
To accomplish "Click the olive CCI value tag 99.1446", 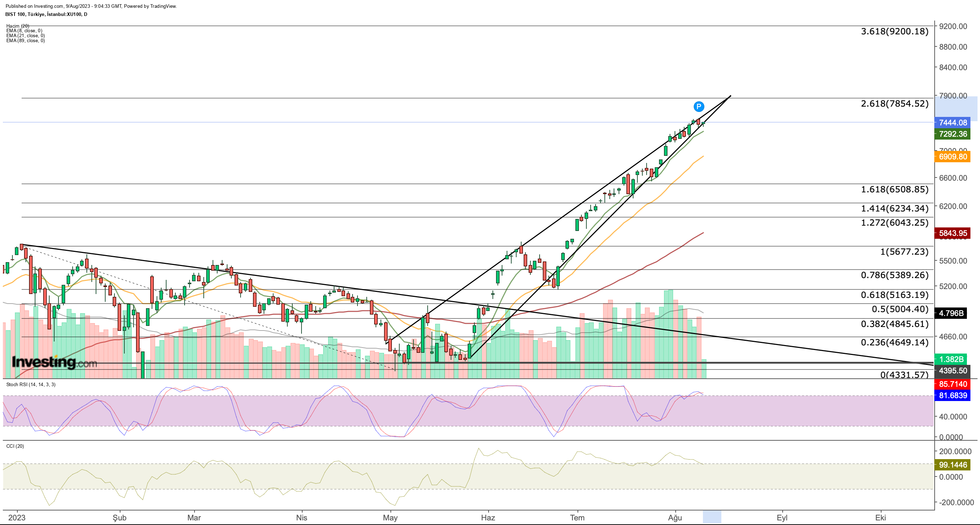I will (953, 465).
